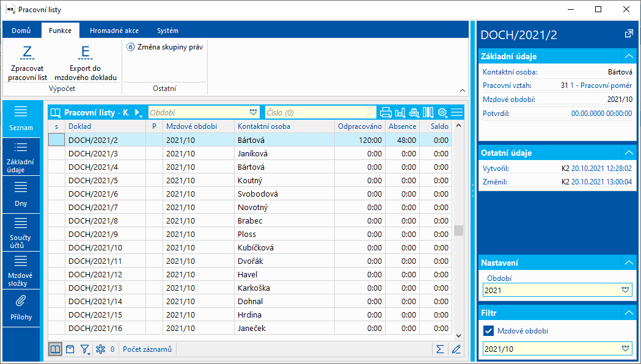Click the pencil edit icon in status bar
This screenshot has height=364, width=641.
(456, 349)
